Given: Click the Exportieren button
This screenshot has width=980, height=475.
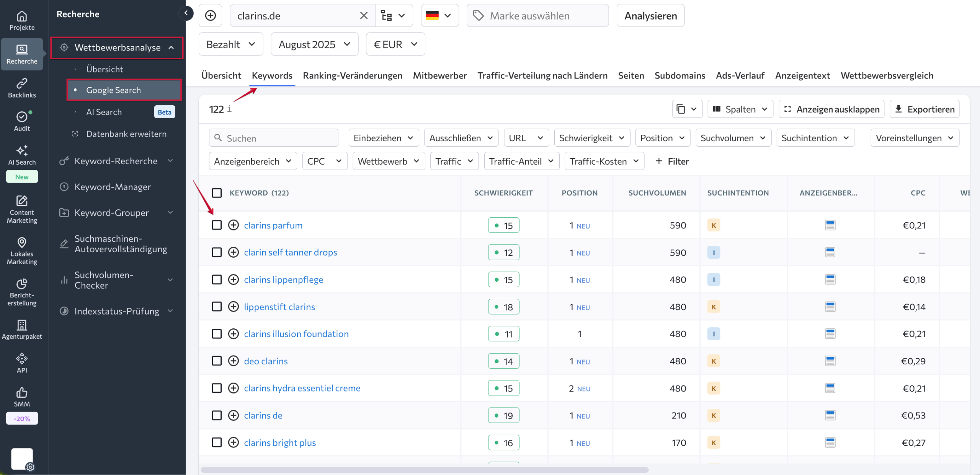Looking at the screenshot, I should coord(924,109).
